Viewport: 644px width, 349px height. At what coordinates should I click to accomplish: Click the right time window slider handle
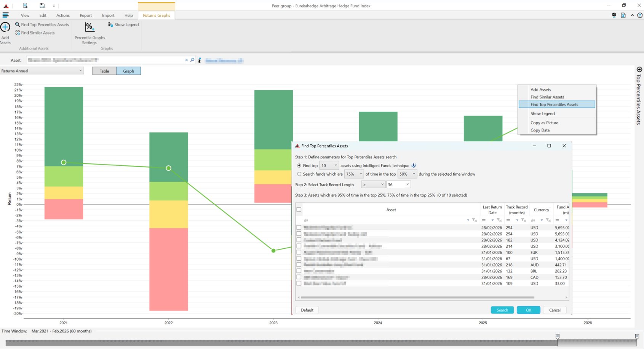pos(637,336)
